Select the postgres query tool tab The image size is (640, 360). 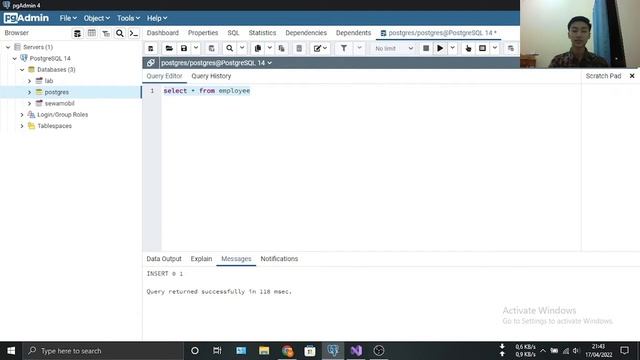click(x=438, y=33)
